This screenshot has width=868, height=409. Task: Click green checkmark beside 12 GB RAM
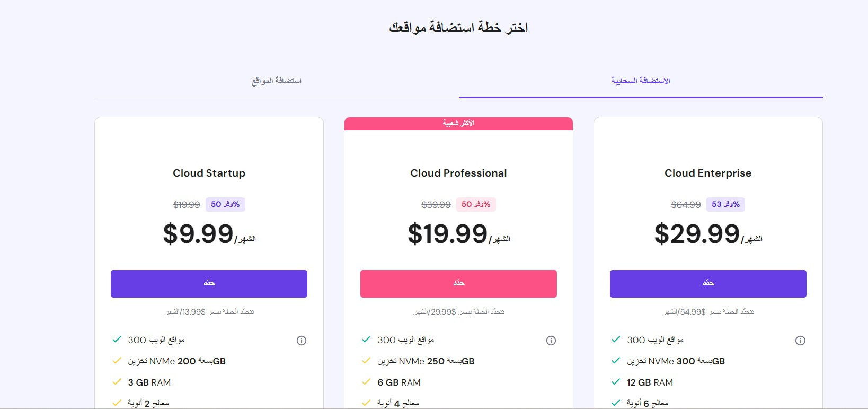coord(616,382)
